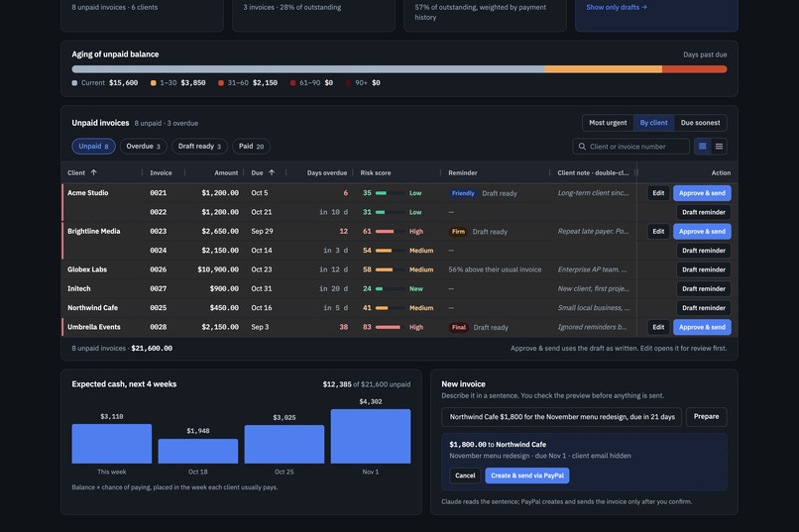This screenshot has width=799, height=532.
Task: Toggle sort arrow on Client column
Action: coord(94,172)
